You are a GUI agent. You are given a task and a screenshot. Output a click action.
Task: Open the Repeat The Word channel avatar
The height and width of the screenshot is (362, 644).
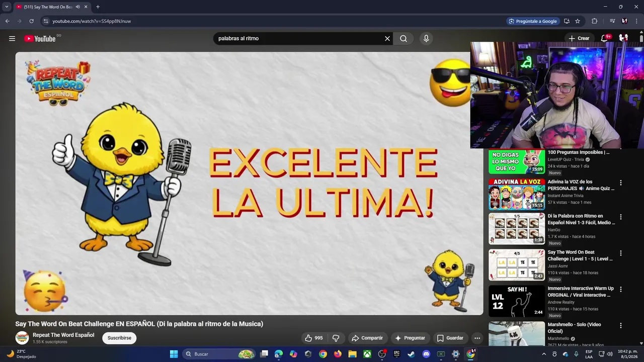pos(22,338)
